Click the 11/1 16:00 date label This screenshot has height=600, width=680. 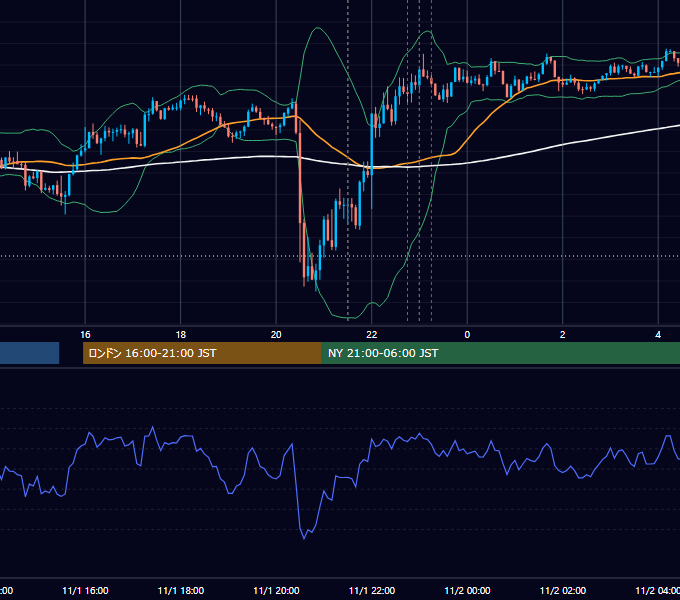(85, 590)
